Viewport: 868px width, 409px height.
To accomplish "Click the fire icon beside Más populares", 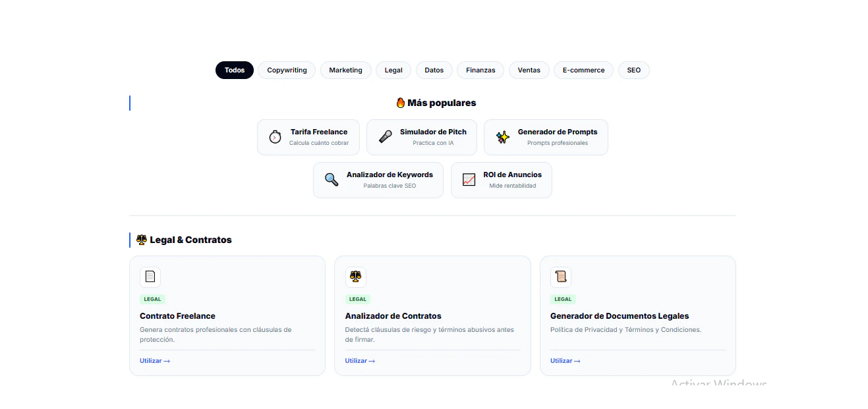I will [x=400, y=103].
